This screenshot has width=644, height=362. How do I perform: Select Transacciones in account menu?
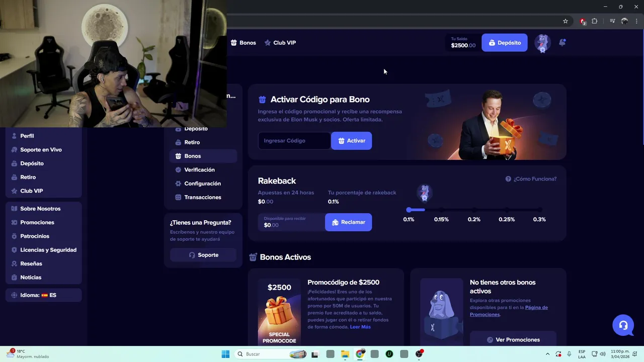click(x=203, y=197)
